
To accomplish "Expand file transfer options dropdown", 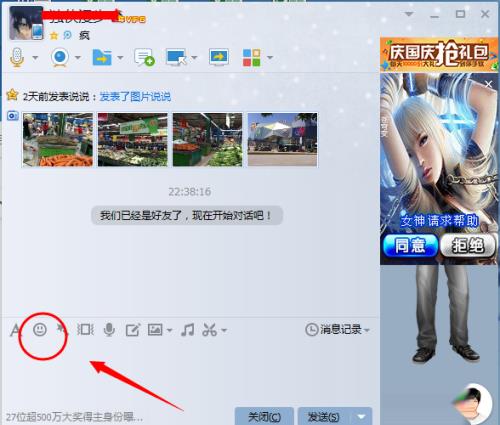I will click(120, 57).
